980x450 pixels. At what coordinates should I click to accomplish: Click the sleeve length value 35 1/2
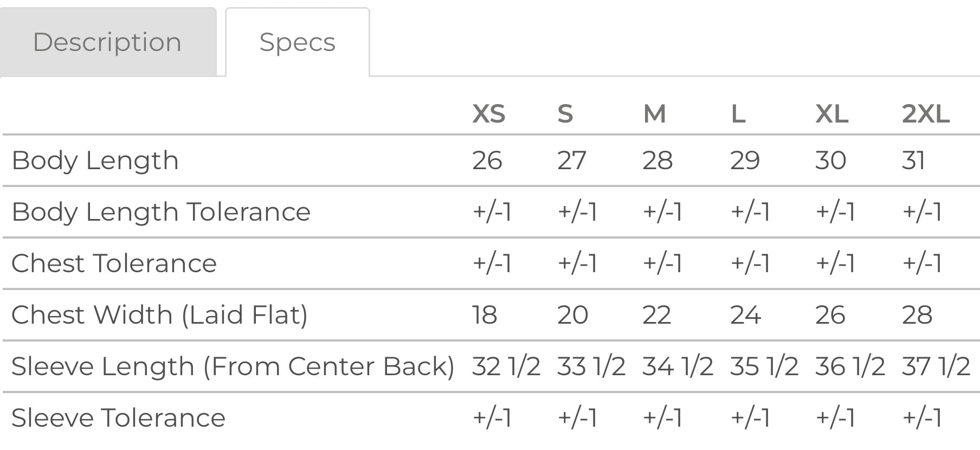764,367
